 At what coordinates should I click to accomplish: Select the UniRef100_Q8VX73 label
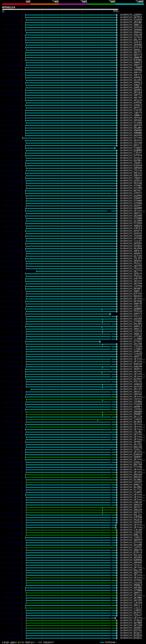[x=131, y=55]
